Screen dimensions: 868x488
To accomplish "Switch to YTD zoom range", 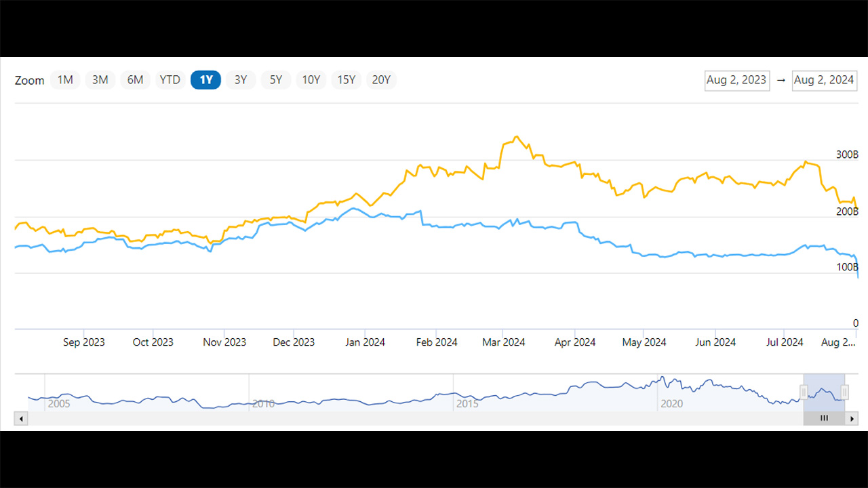I will pos(170,80).
